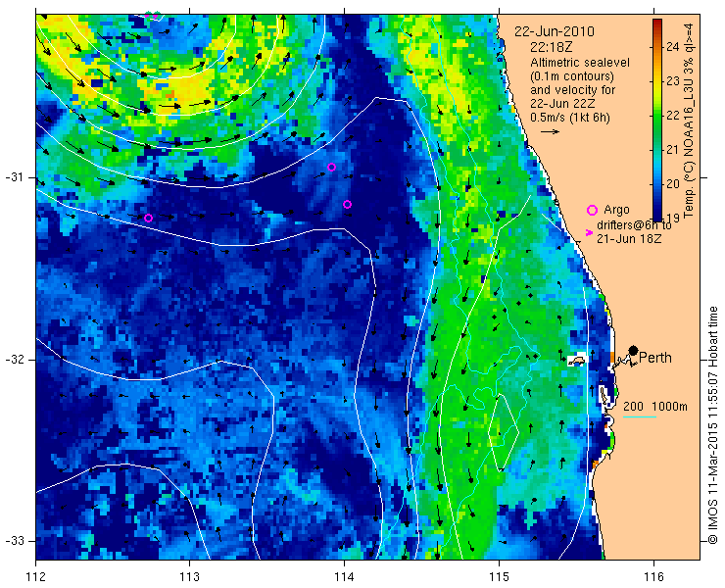Click the -33 latitude axis label

click(15, 541)
